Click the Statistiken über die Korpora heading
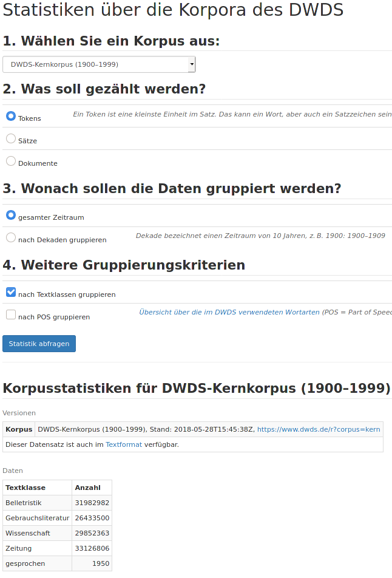This screenshot has height=578, width=392. pyautogui.click(x=173, y=10)
